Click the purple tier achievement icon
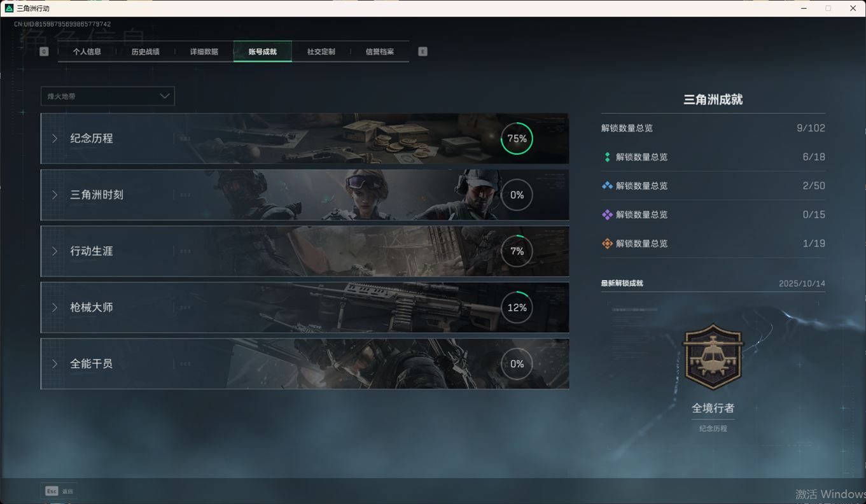The width and height of the screenshot is (866, 504). click(607, 214)
